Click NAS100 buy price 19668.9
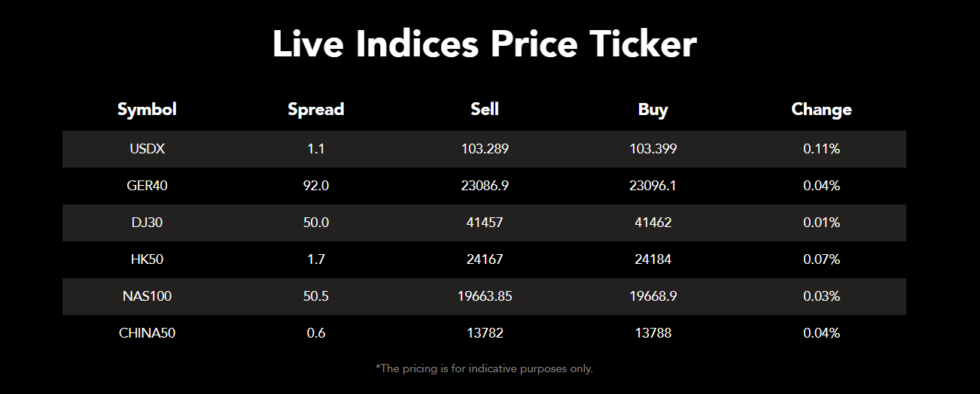 pyautogui.click(x=653, y=296)
